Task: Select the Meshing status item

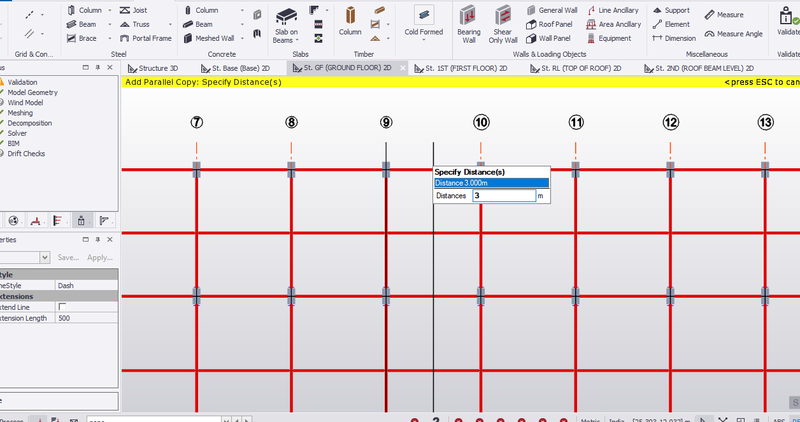Action: (x=20, y=113)
